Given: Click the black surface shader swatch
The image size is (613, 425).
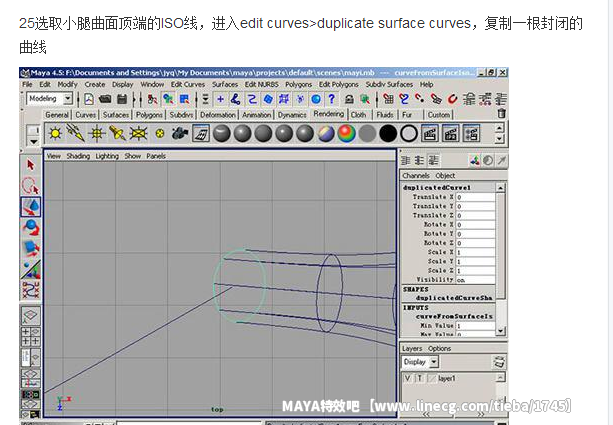Looking at the screenshot, I should (x=388, y=134).
